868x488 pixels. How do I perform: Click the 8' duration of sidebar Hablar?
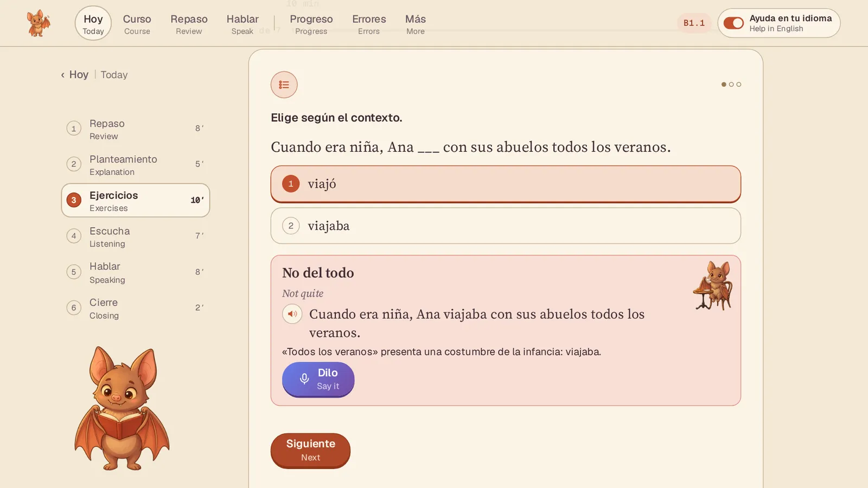point(200,272)
